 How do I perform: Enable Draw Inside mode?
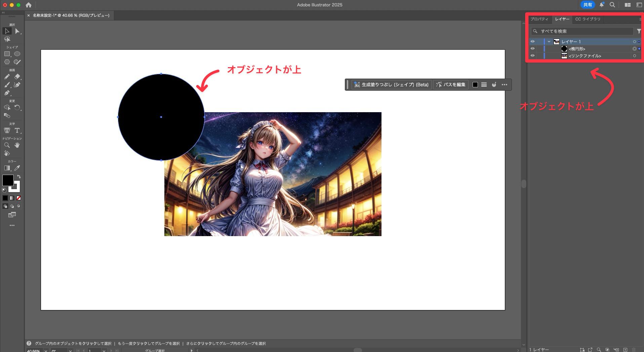(x=18, y=206)
